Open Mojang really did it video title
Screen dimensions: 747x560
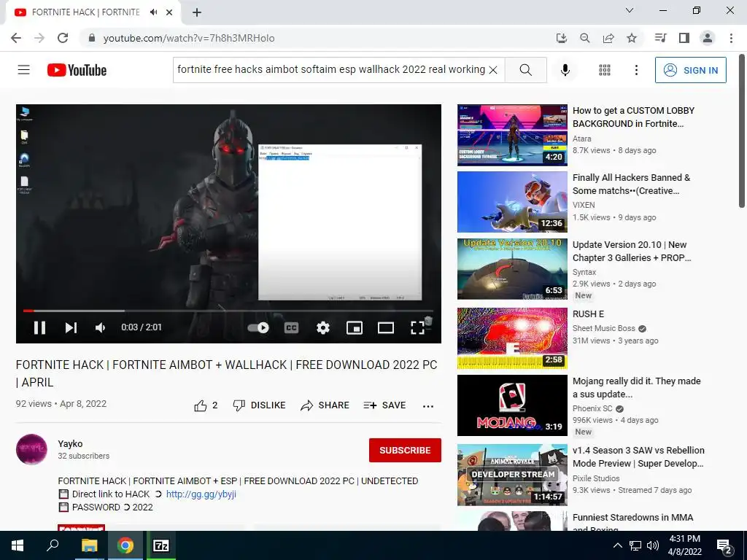click(636, 388)
